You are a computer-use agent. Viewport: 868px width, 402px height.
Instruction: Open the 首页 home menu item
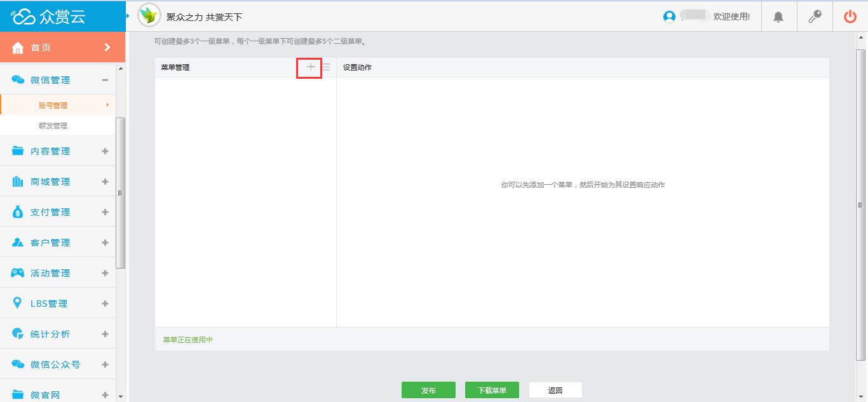[x=62, y=48]
